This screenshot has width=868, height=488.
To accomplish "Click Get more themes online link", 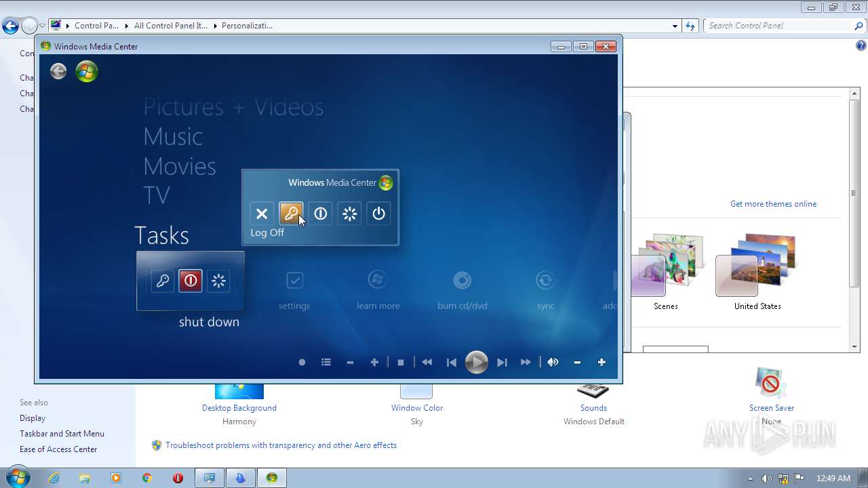I will [773, 204].
